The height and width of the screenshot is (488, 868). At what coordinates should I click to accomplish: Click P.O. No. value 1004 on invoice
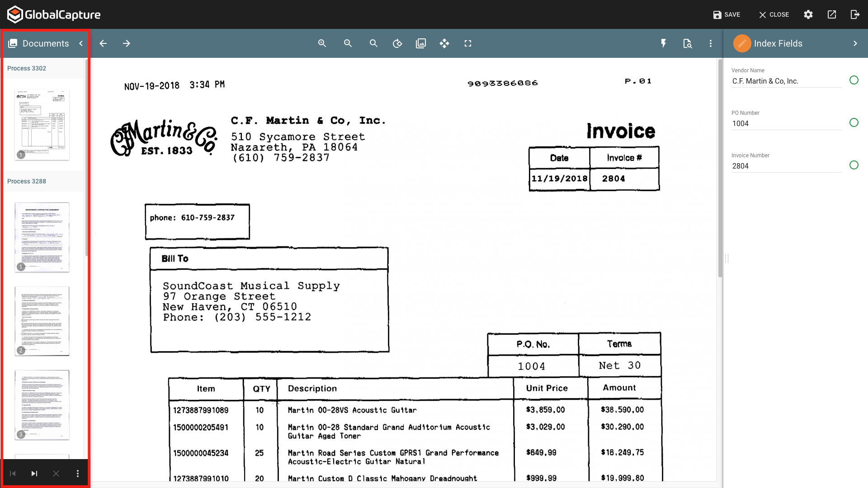click(532, 366)
